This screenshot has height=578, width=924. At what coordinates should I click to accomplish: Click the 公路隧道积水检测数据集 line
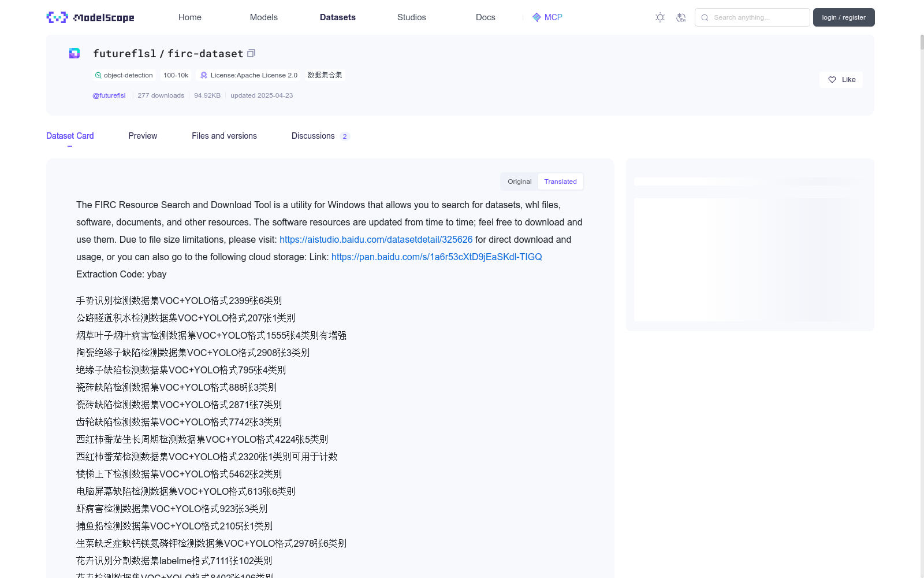(185, 318)
